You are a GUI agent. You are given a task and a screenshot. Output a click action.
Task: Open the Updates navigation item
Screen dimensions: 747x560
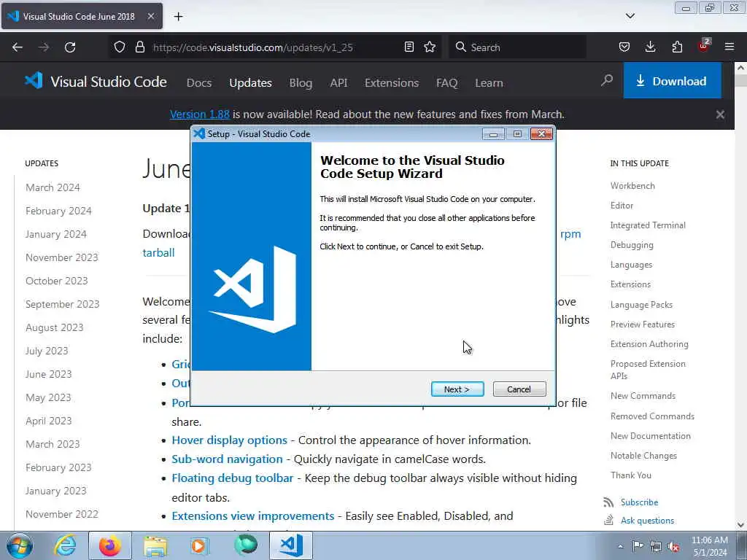click(251, 83)
